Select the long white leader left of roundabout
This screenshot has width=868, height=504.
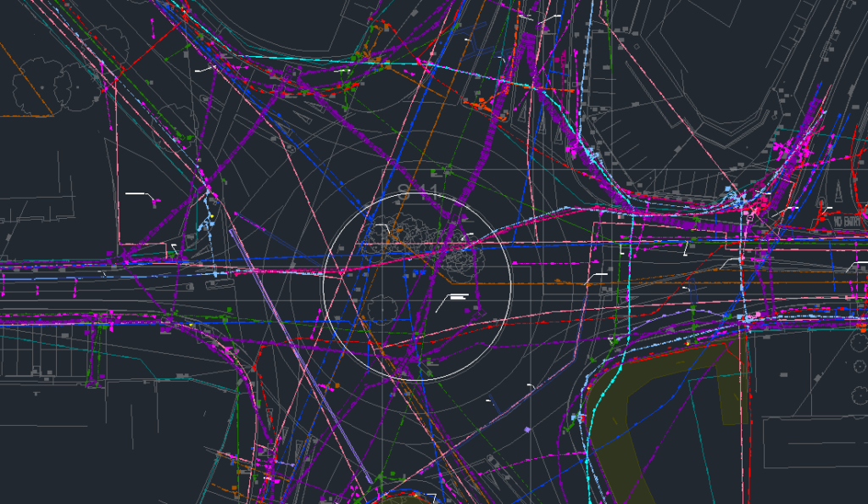tap(140, 195)
